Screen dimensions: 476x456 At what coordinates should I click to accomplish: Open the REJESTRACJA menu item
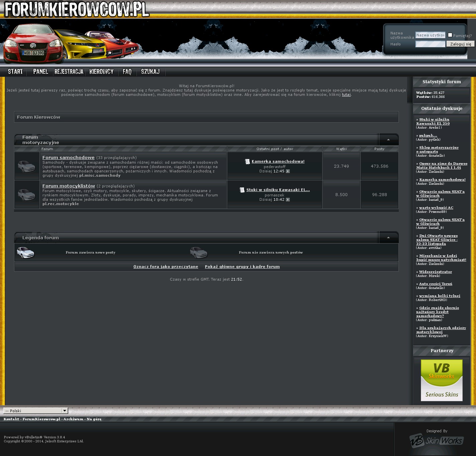[x=69, y=71]
